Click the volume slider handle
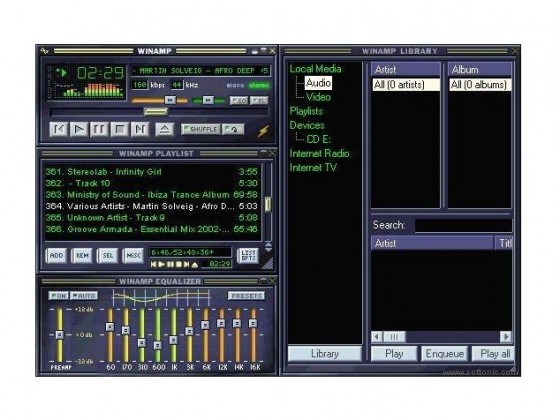The width and height of the screenshot is (560, 420). 170,100
